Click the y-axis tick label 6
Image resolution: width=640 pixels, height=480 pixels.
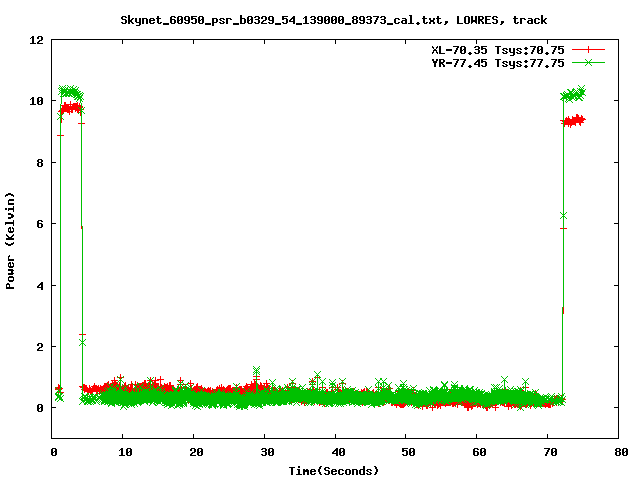pos(40,224)
